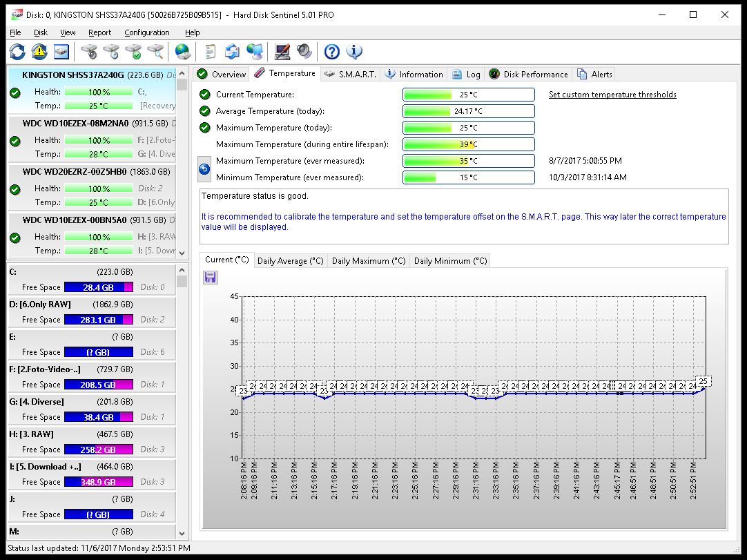Click the disk list scroll down arrow
This screenshot has height=560, width=747.
(182, 253)
